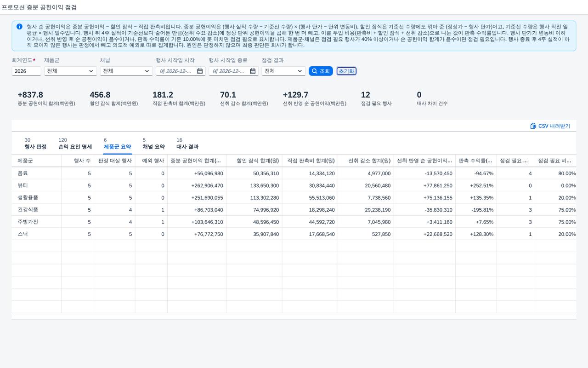Reset filters with the 초기화 button
This screenshot has height=368, width=588.
click(346, 71)
